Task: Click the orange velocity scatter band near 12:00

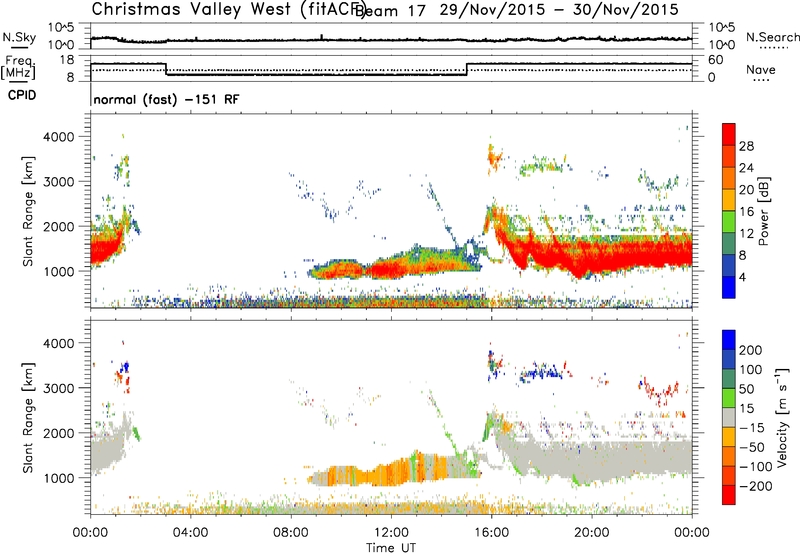Action: click(390, 473)
